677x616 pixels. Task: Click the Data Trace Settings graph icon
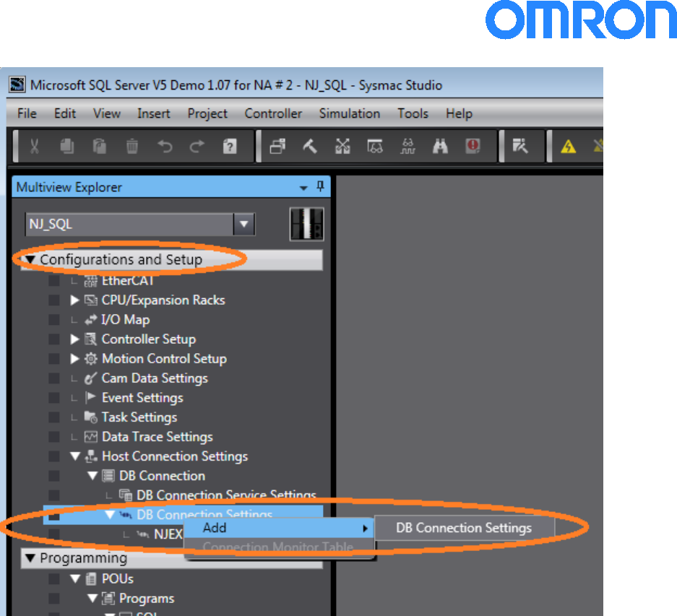(90, 437)
